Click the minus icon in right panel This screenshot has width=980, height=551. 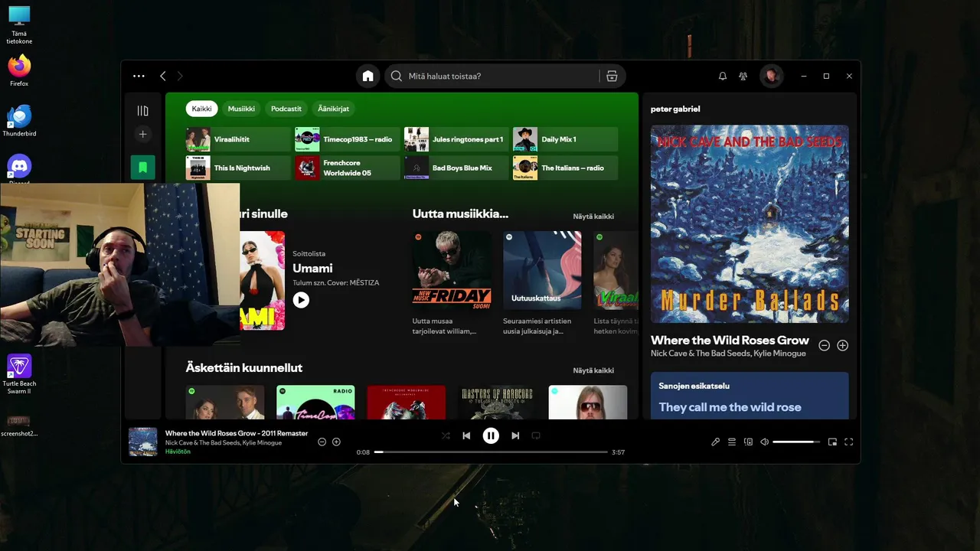coord(824,346)
